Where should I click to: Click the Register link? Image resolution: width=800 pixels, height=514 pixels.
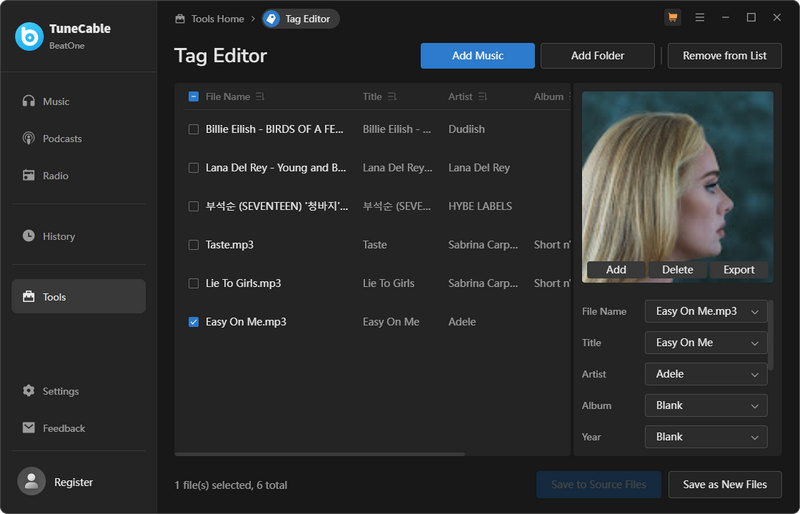click(73, 482)
